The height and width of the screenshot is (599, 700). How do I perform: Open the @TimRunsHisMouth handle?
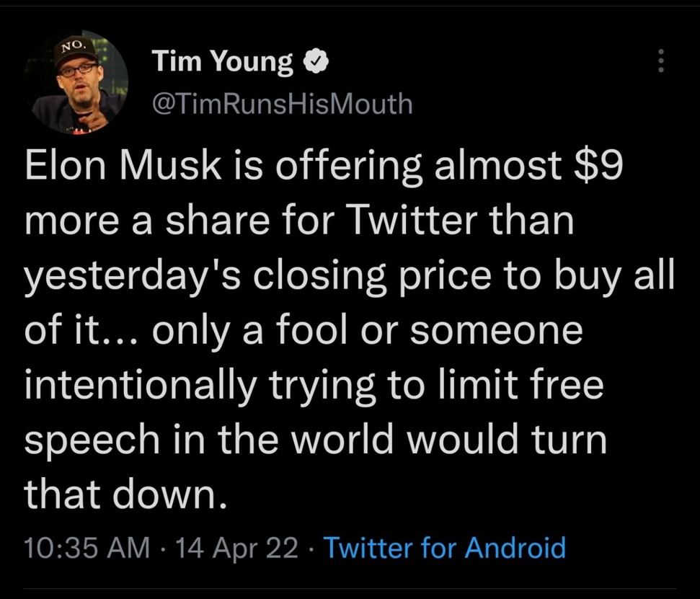click(282, 104)
